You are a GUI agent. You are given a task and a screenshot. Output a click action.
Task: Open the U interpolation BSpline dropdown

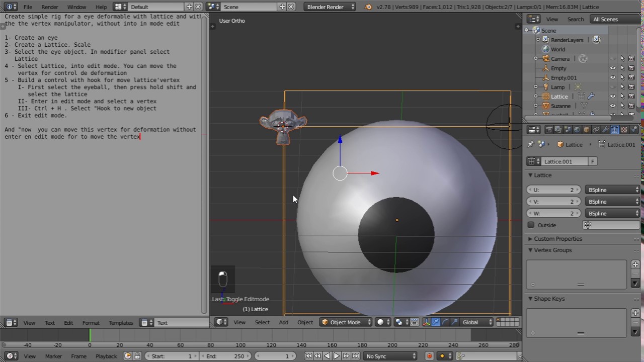(612, 190)
